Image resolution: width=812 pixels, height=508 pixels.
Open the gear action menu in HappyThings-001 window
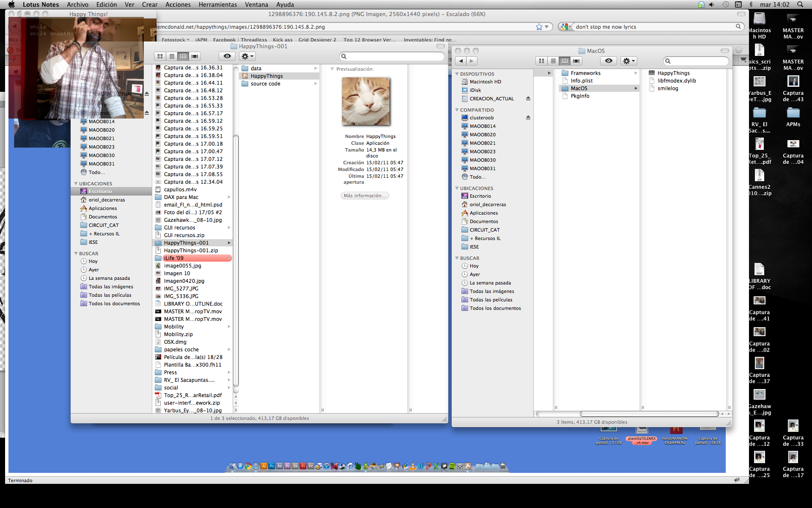[247, 56]
